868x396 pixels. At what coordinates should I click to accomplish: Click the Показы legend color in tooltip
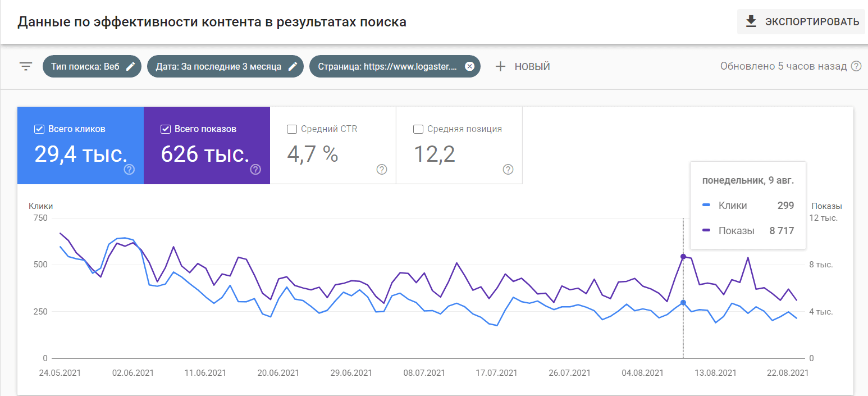point(707,231)
